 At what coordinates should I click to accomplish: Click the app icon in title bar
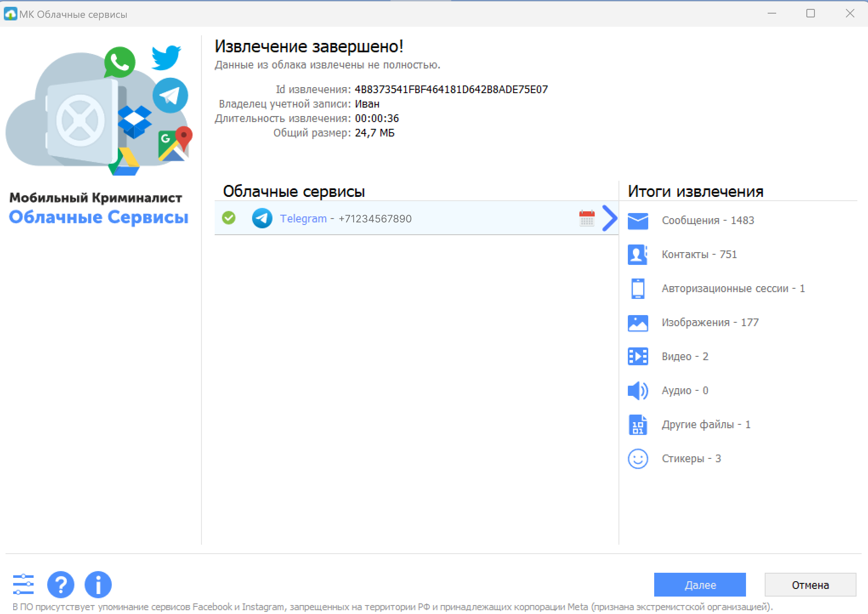tap(10, 14)
